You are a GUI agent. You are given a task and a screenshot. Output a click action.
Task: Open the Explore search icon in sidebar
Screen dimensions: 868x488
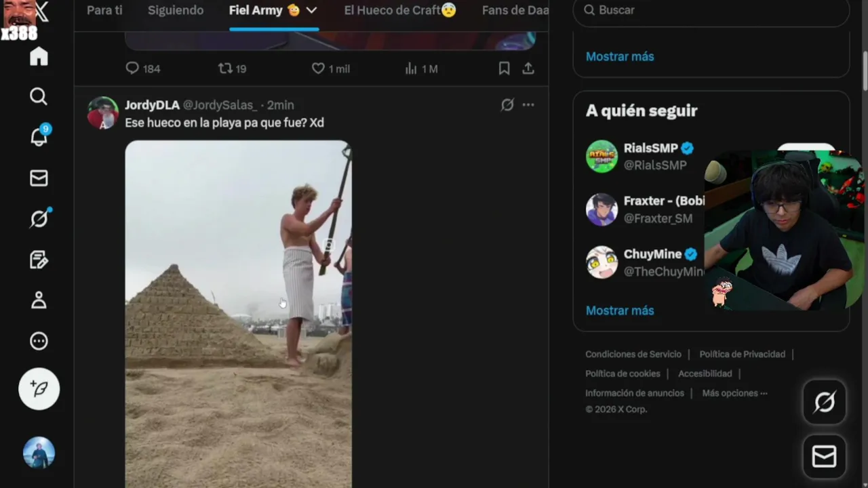point(39,96)
